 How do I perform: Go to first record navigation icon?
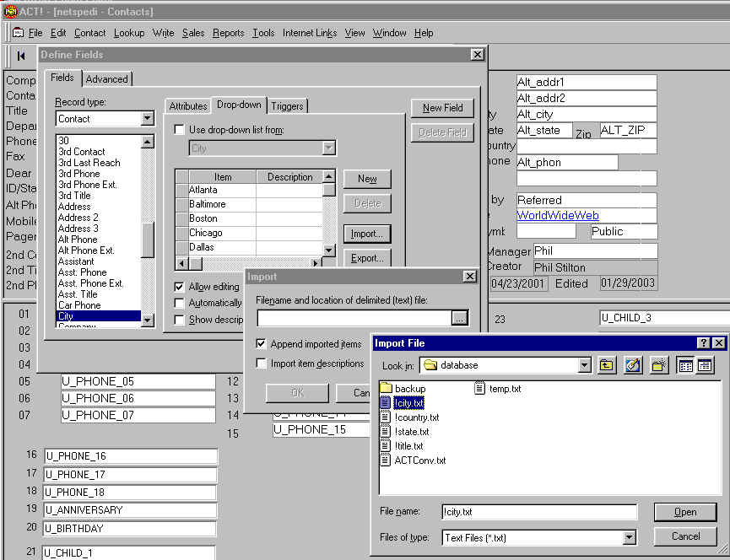click(21, 57)
